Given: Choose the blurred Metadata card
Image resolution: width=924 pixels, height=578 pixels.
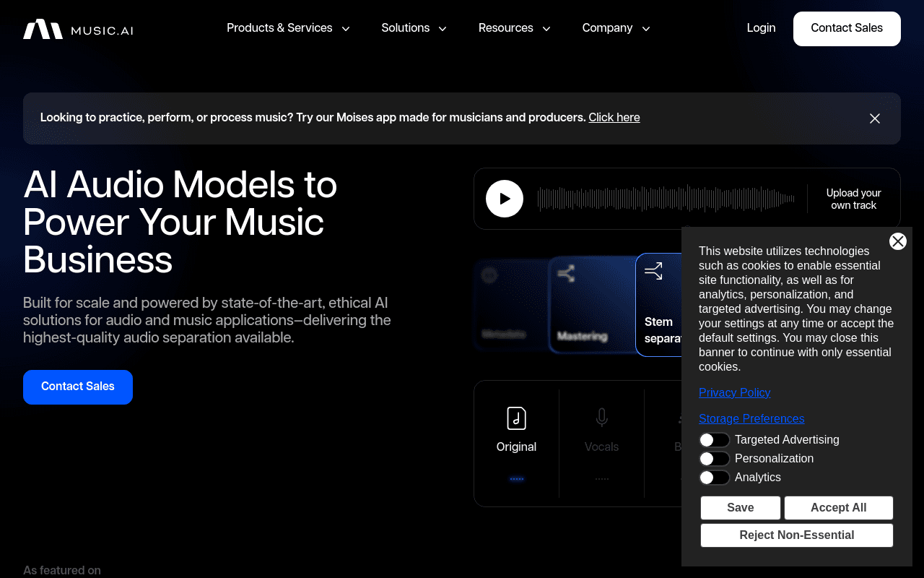Looking at the screenshot, I should pyautogui.click(x=510, y=304).
